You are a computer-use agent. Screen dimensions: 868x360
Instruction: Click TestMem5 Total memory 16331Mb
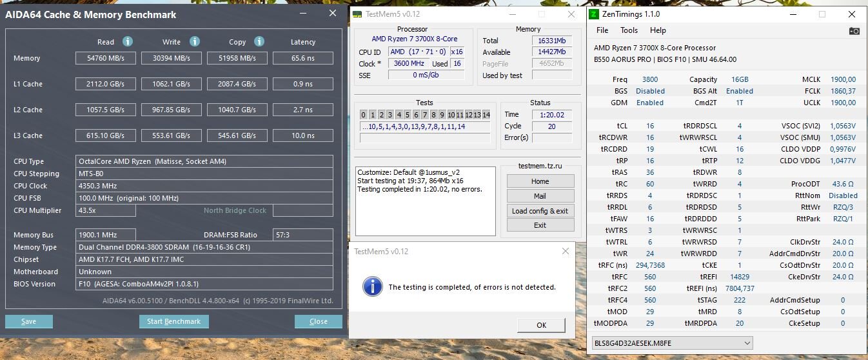pyautogui.click(x=552, y=40)
